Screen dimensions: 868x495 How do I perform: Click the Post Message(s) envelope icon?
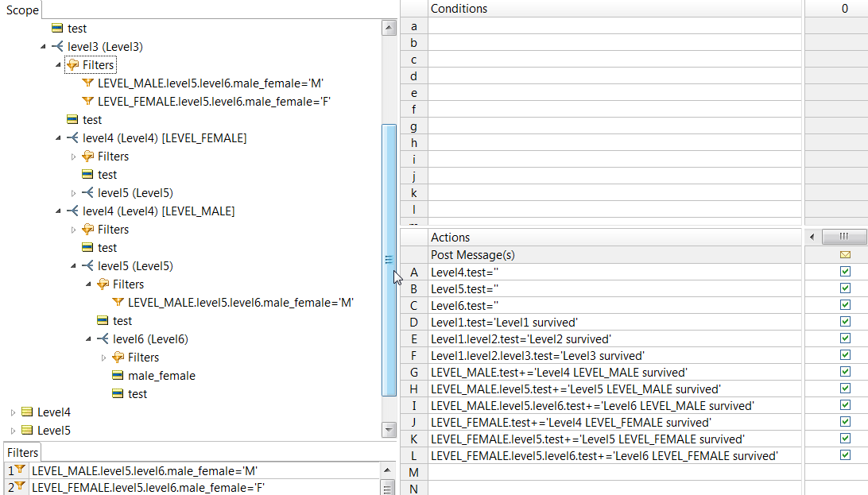pos(845,255)
